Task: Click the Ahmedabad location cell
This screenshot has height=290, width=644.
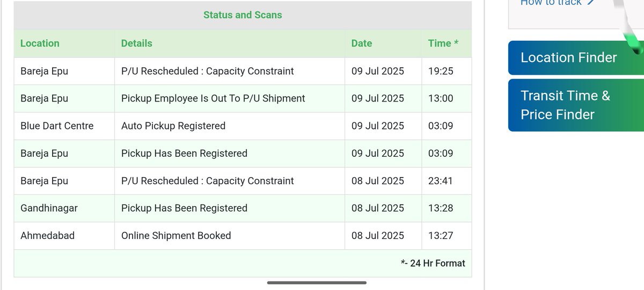Action: coord(47,236)
